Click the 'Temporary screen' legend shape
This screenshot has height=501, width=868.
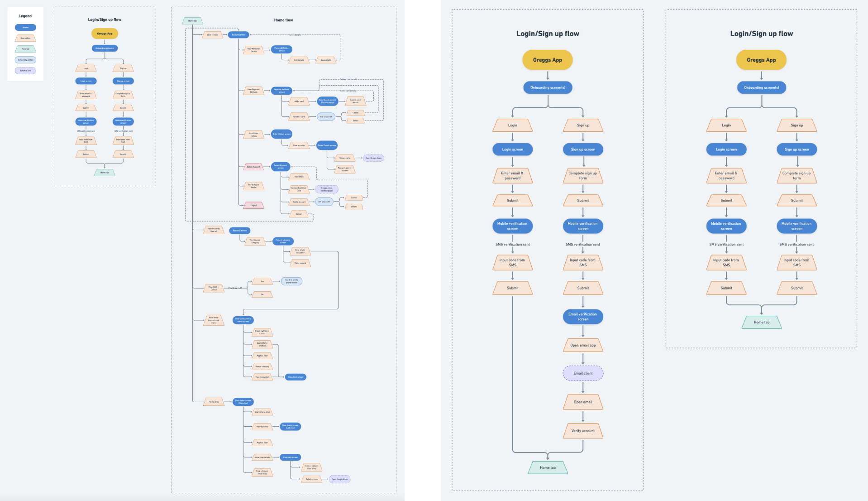click(25, 60)
